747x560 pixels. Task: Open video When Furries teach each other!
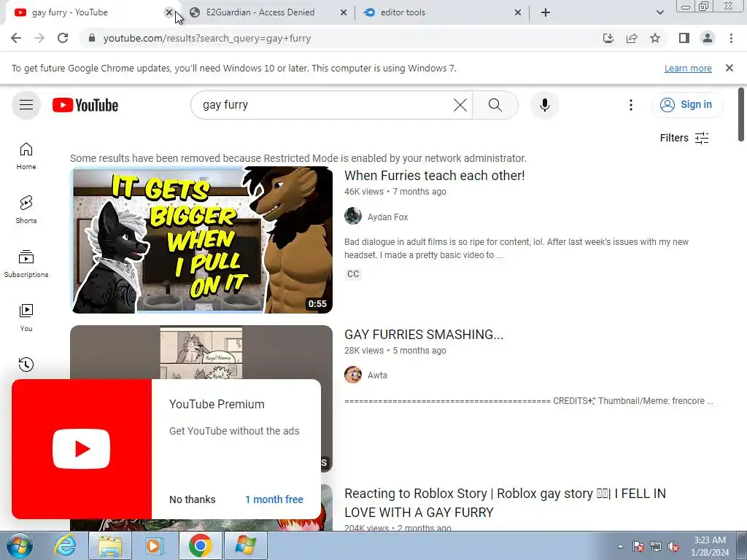(x=435, y=176)
